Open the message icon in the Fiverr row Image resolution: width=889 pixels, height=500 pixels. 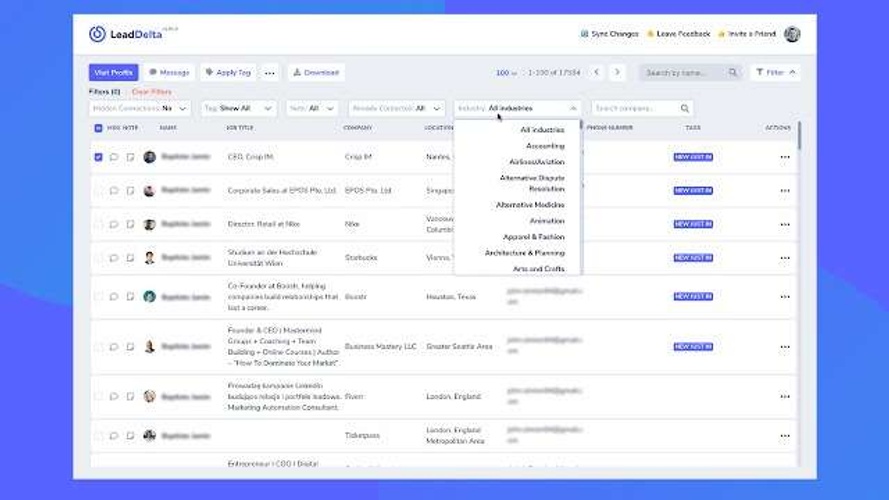[x=113, y=397]
